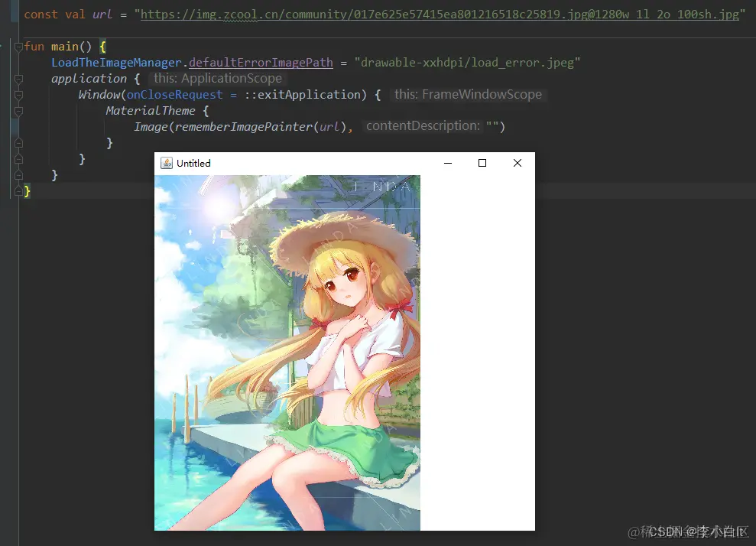Place cursor on rememberImagePainter call
The image size is (756, 546).
244,127
